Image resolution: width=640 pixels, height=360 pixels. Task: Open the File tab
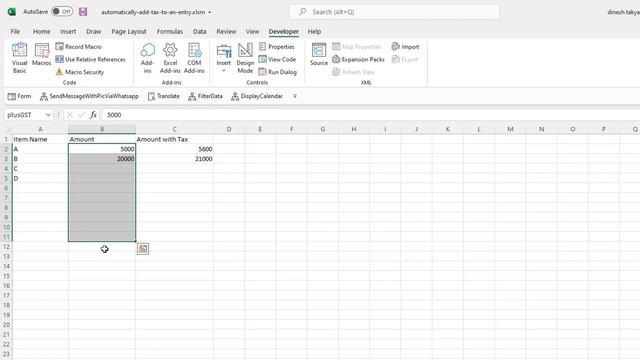coord(15,31)
